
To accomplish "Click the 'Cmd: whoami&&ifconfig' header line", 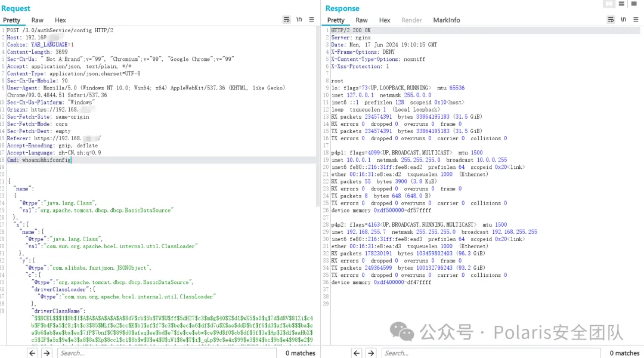I will click(39, 160).
